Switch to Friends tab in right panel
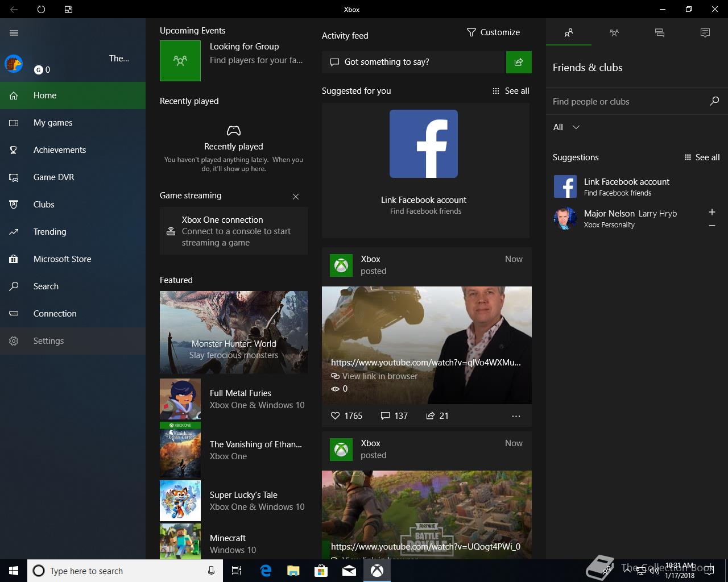Image resolution: width=728 pixels, height=582 pixels. point(569,33)
